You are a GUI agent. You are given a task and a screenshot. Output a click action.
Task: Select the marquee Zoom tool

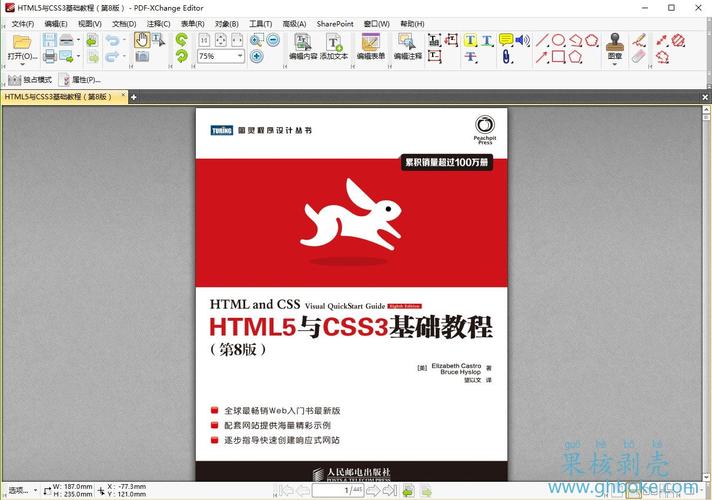click(257, 40)
